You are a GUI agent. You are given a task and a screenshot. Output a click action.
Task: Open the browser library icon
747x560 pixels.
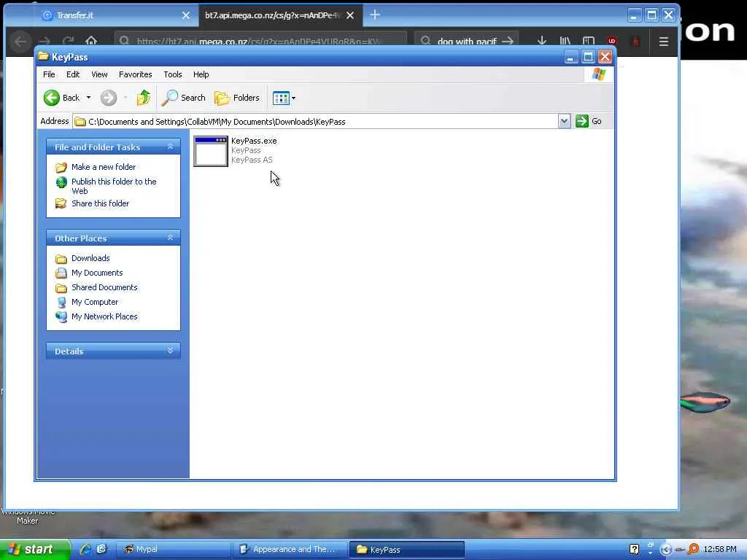click(565, 42)
